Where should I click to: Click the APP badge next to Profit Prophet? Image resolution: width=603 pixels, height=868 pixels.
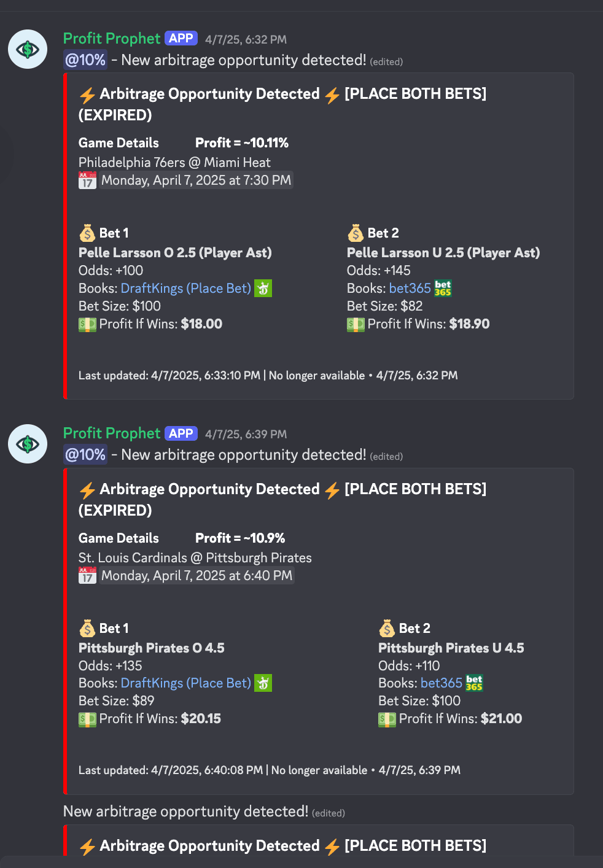(x=181, y=37)
